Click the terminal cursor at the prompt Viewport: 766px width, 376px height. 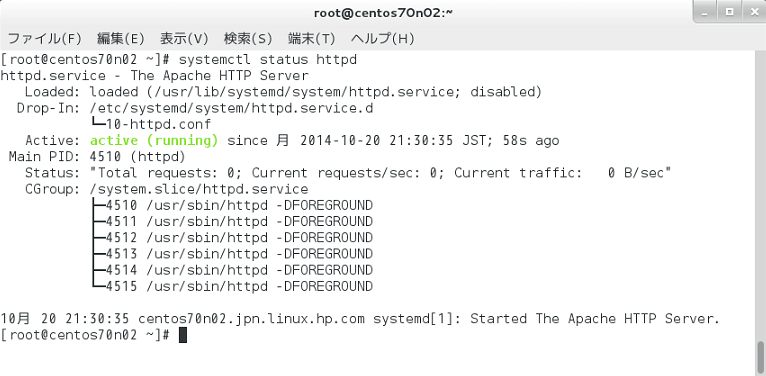pos(183,335)
